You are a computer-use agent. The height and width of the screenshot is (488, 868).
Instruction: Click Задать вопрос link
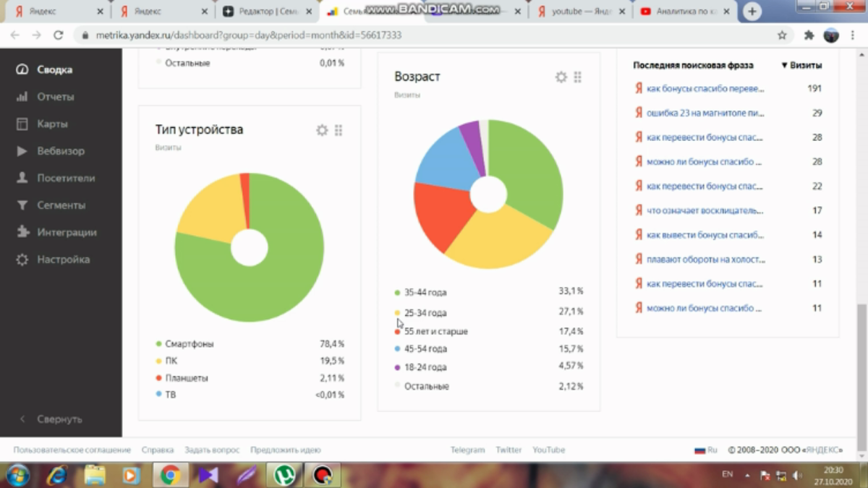tap(212, 450)
